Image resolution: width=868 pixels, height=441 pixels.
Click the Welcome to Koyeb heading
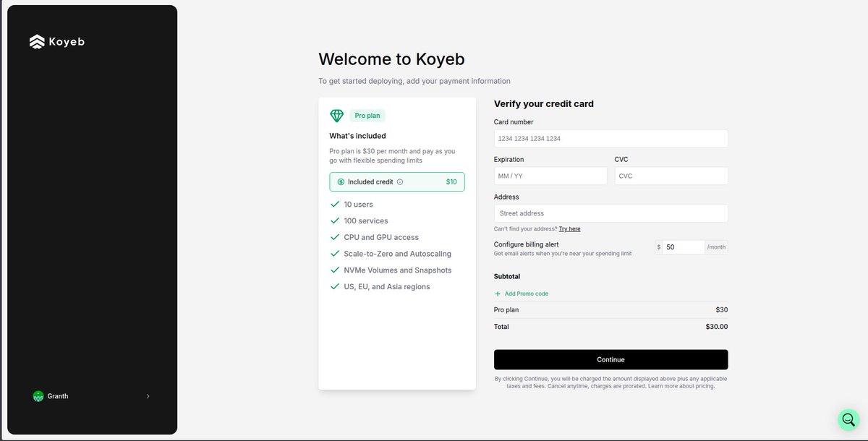(391, 59)
